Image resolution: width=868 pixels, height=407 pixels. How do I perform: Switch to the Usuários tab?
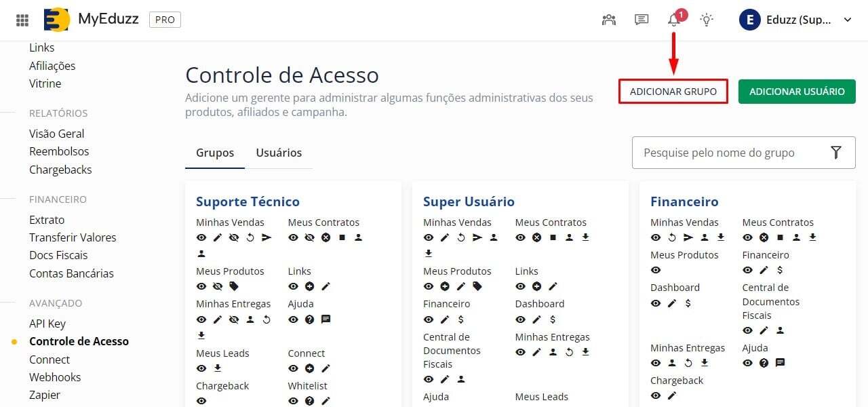[x=279, y=153]
